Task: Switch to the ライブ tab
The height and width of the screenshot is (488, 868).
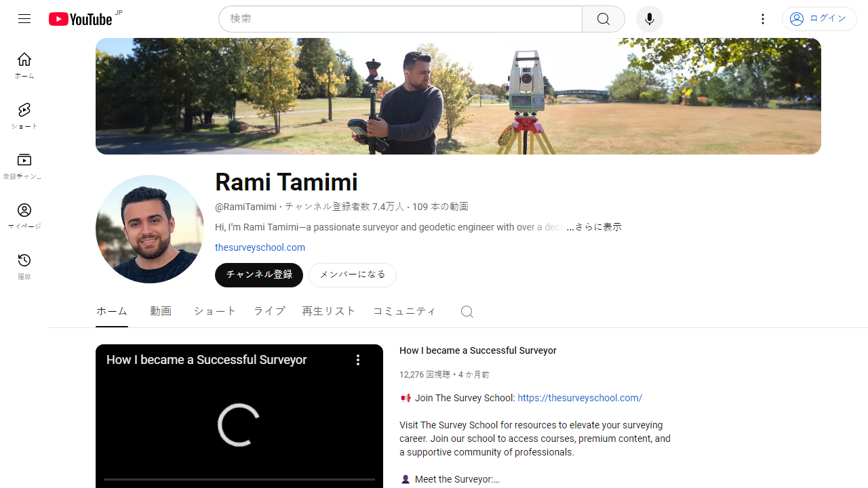Action: [x=269, y=311]
